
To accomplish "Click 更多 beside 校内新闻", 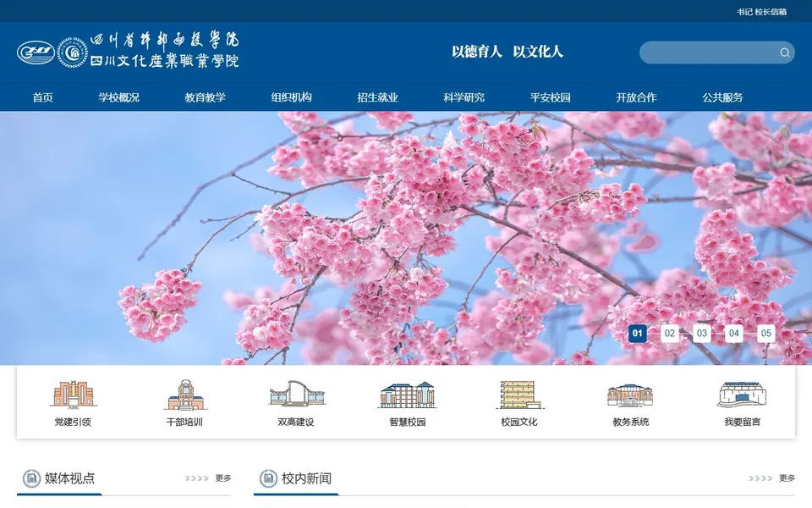I will 787,478.
